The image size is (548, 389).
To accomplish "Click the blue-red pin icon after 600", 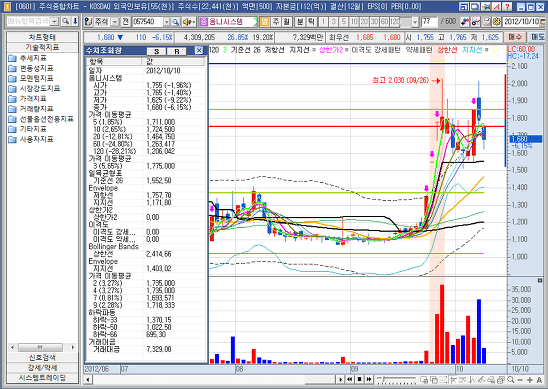I will (464, 22).
